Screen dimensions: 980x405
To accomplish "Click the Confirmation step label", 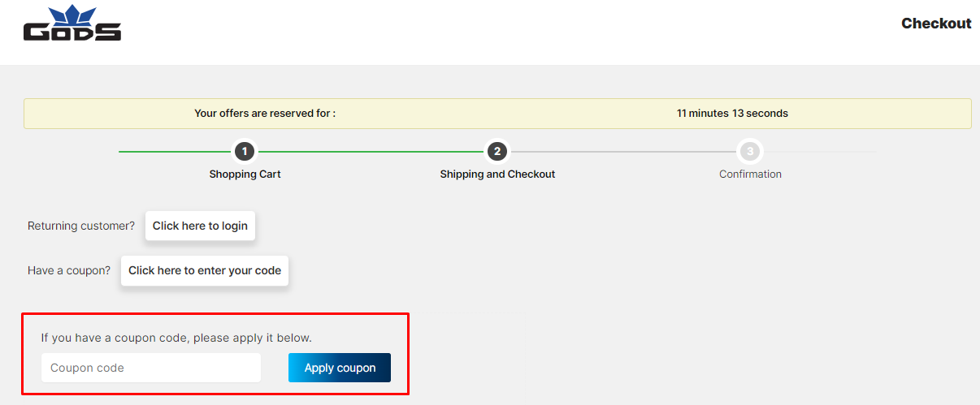I will point(750,174).
